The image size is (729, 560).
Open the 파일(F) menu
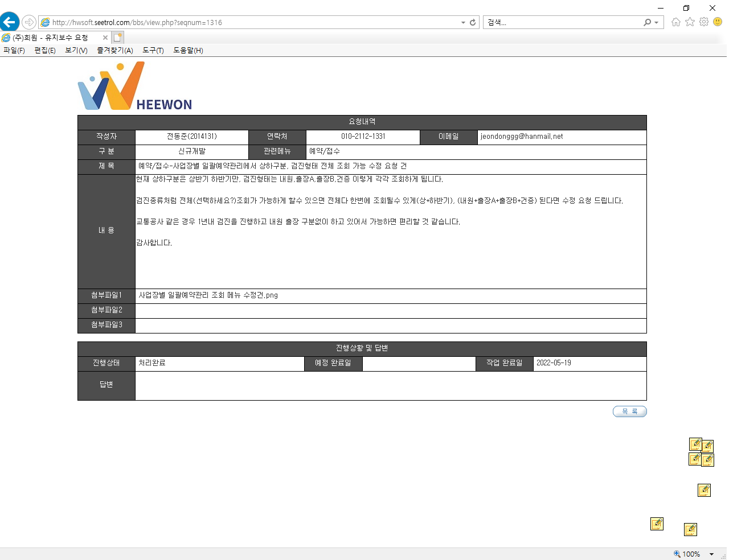(x=14, y=51)
